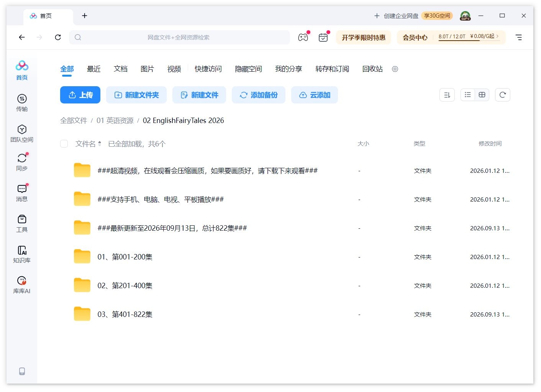This screenshot has height=392, width=541.
Task: Click the 新建文件 button
Action: 199,95
